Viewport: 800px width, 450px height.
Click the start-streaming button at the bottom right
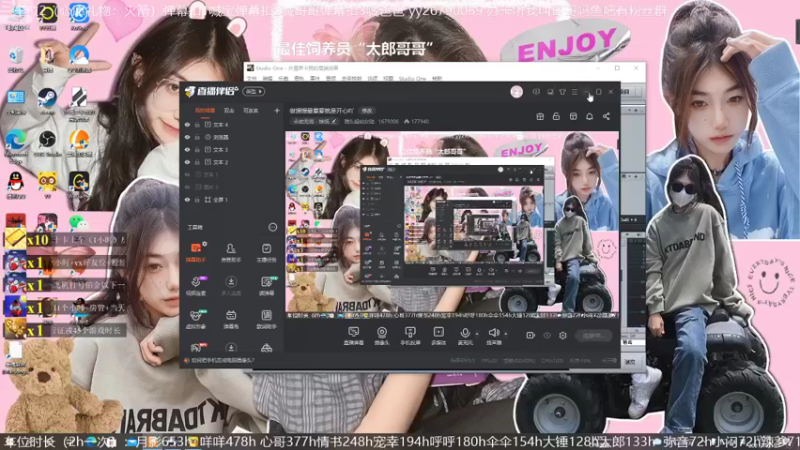594,335
